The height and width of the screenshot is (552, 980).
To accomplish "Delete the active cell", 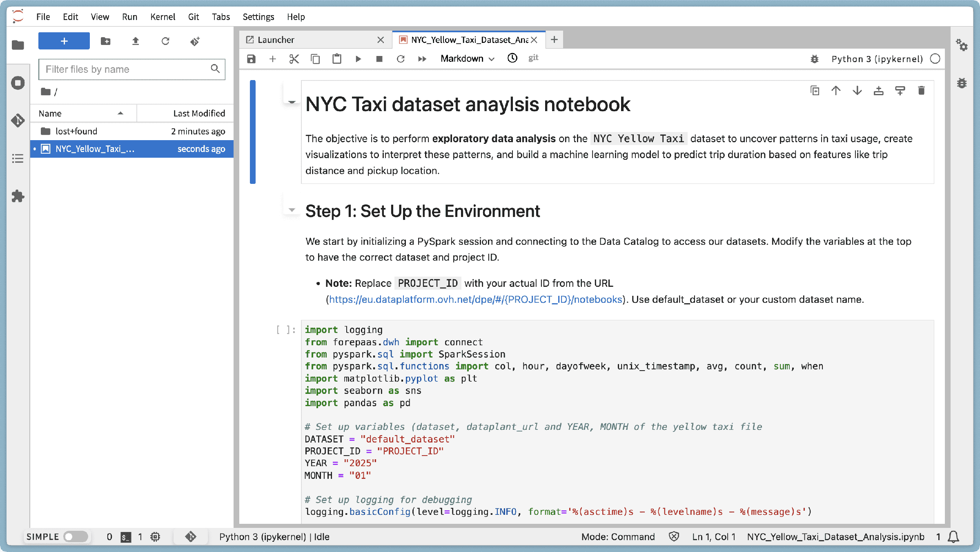I will click(921, 90).
